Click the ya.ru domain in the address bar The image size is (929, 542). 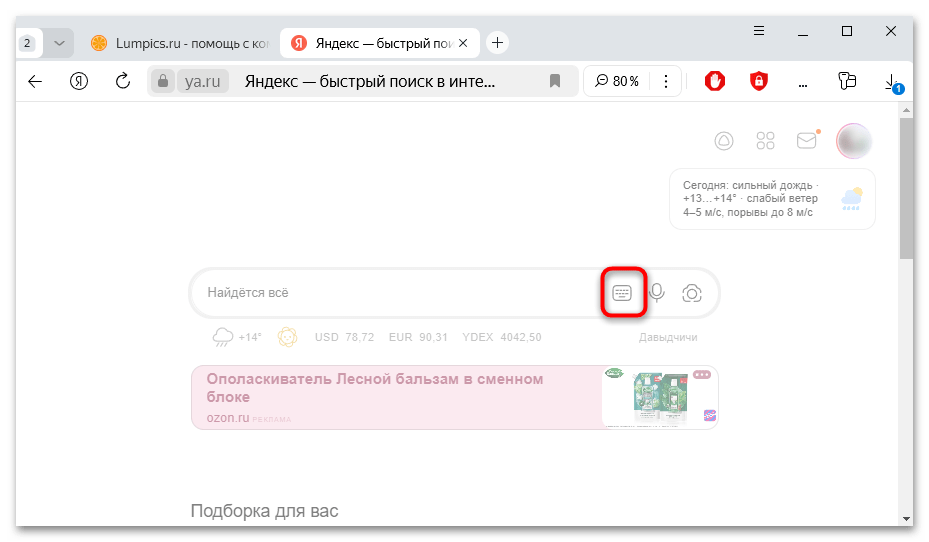pyautogui.click(x=203, y=81)
